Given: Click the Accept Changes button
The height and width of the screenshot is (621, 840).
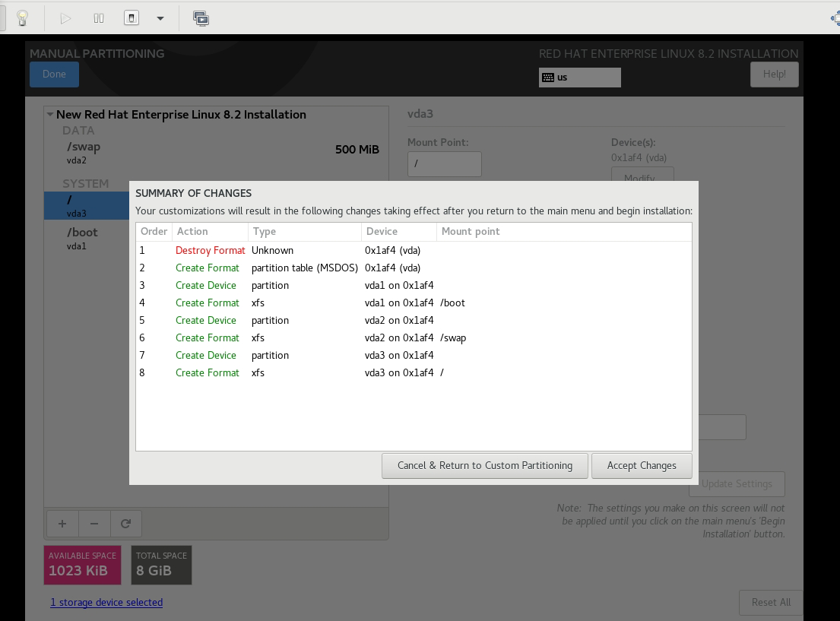Looking at the screenshot, I should (642, 466).
